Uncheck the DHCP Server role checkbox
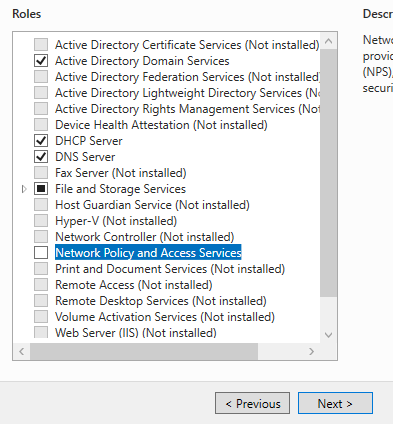Image resolution: width=393 pixels, height=424 pixels. (41, 141)
